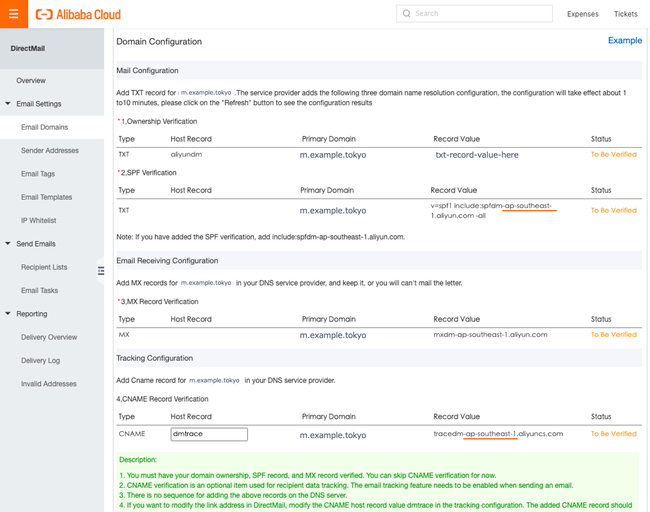Image resolution: width=650 pixels, height=512 pixels.
Task: Click the magnifier icon in search bar
Action: [x=405, y=14]
